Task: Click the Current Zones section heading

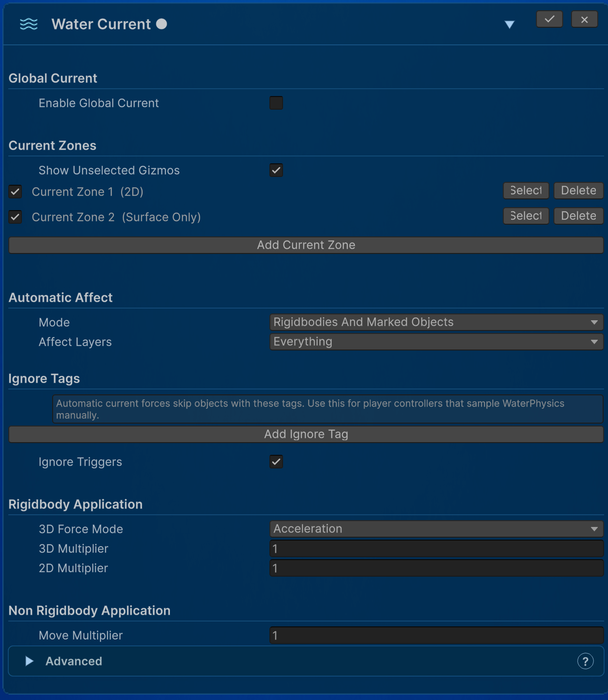Action: point(53,146)
